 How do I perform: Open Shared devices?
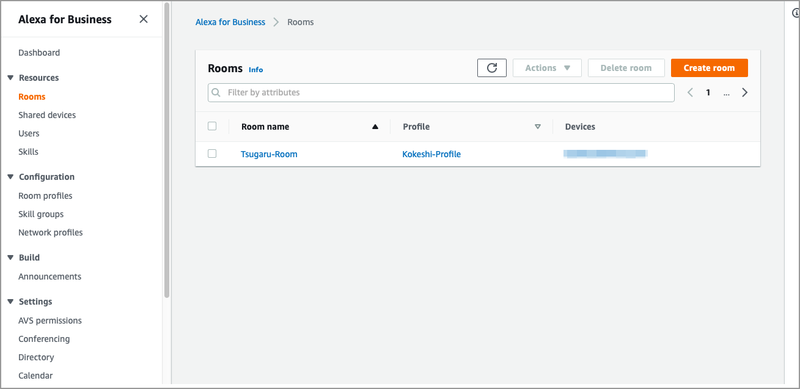[x=47, y=115]
